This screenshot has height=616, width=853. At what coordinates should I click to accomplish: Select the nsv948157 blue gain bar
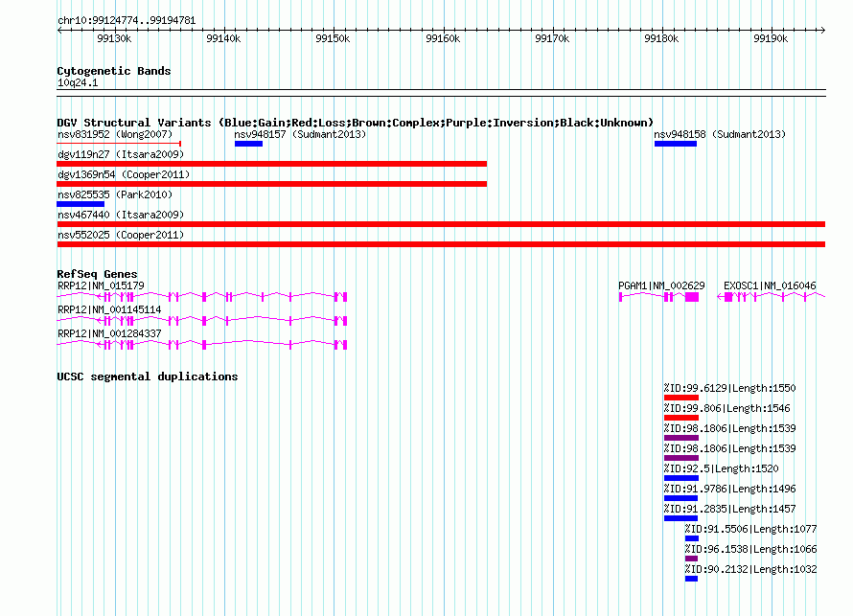[248, 144]
